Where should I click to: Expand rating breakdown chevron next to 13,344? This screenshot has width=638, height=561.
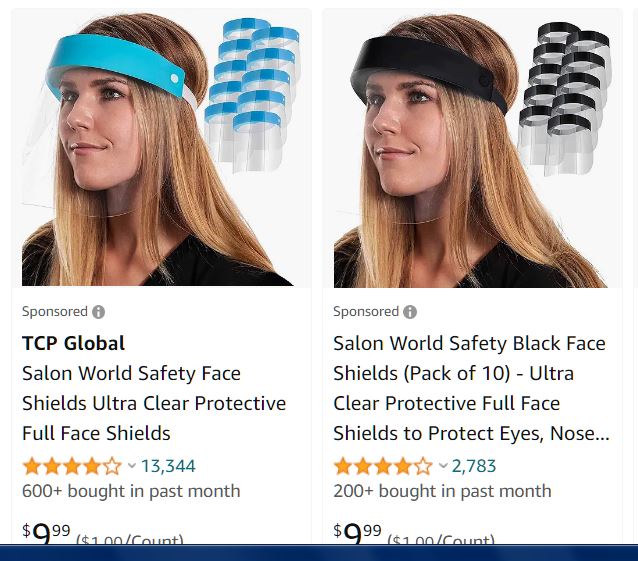131,465
